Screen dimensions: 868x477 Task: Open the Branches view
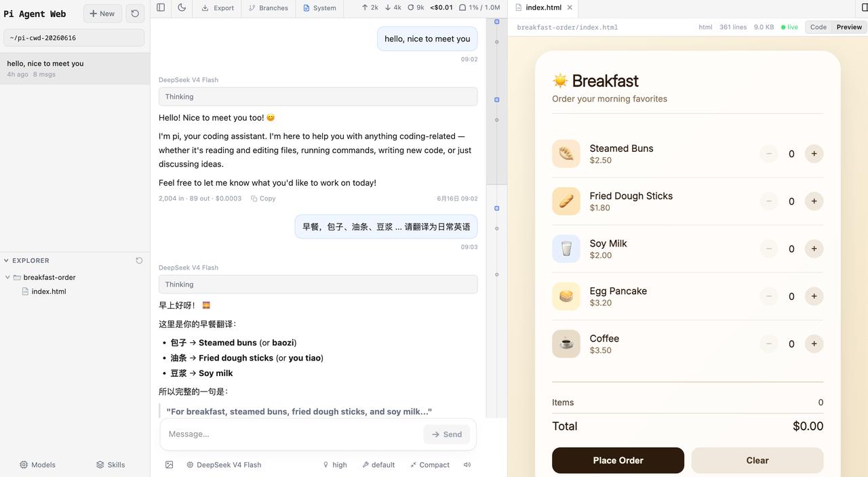point(268,7)
